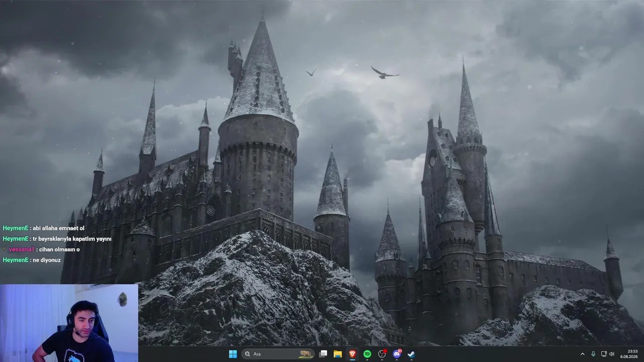Open the OBS Studio taskbar icon

[382, 354]
